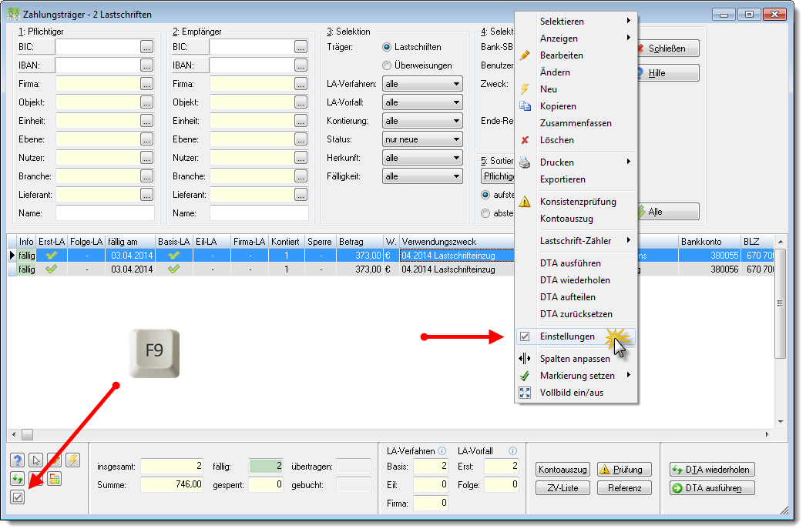
Task: Choose Konsistenzprüfung with warning icon in menu
Action: tap(576, 201)
